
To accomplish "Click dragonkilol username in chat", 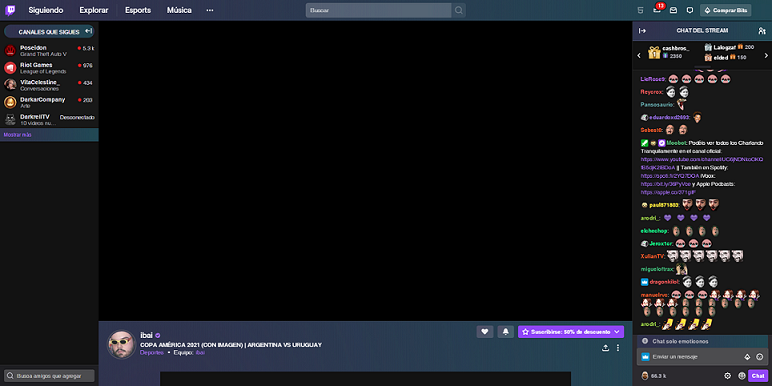I will click(665, 282).
